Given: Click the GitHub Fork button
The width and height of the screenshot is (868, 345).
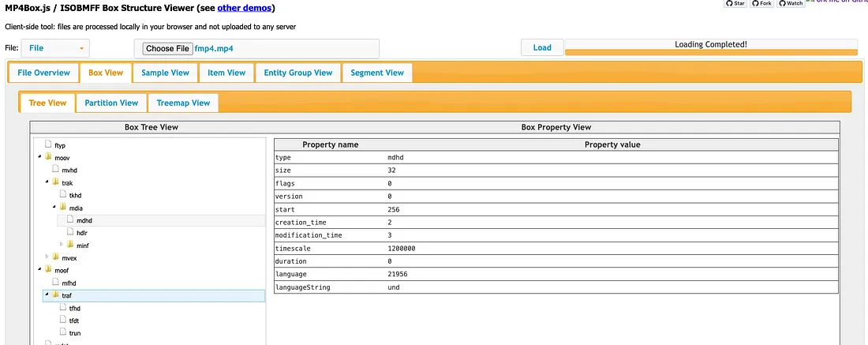Looking at the screenshot, I should (x=761, y=4).
